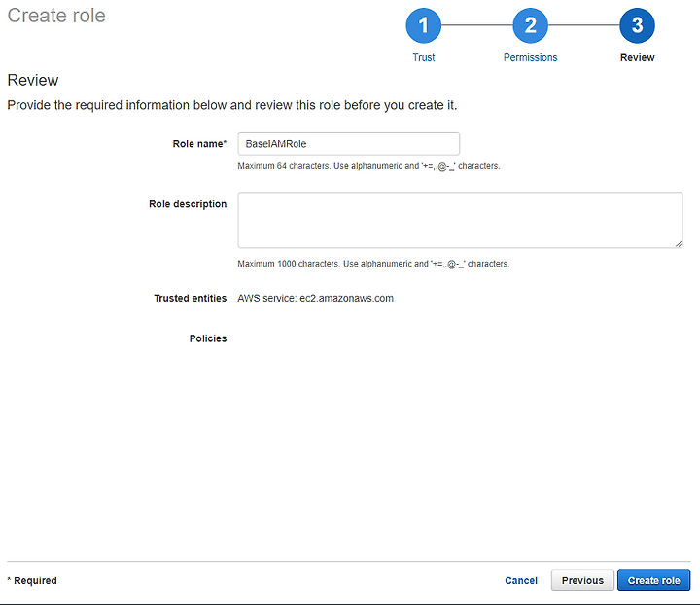
Task: Click the 'Maximum 64 characters' hint text
Action: pos(368,166)
